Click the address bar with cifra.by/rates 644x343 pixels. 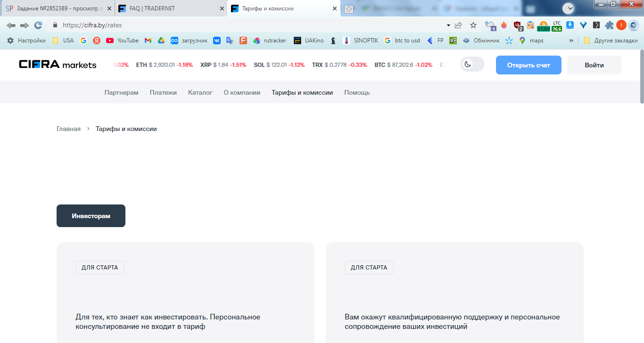(250, 25)
